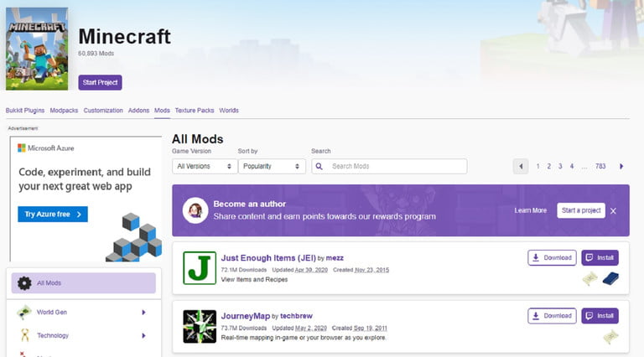Expand the World Gen category arrow
The image size is (644, 357).
[143, 313]
